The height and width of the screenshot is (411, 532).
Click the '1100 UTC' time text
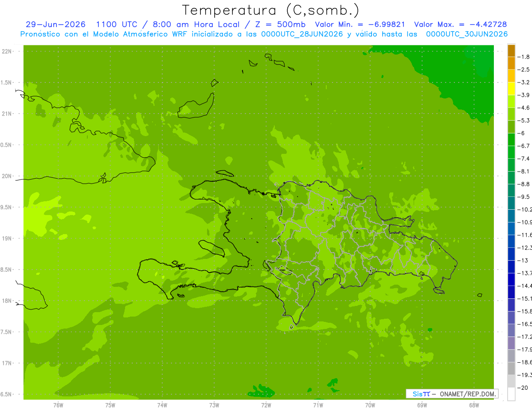117,24
